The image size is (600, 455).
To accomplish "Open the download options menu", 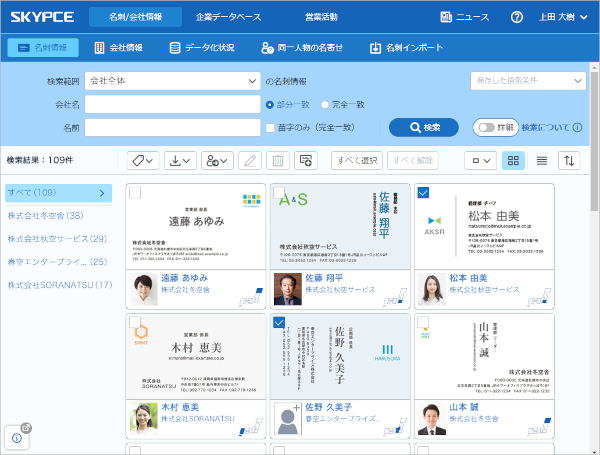I will 178,160.
